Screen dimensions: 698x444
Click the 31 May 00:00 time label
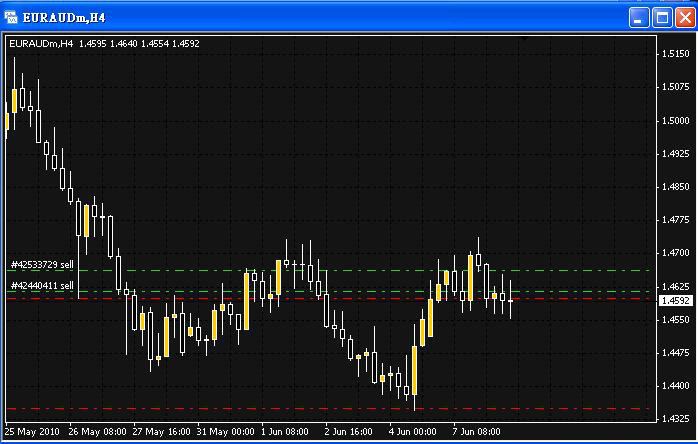[226, 432]
